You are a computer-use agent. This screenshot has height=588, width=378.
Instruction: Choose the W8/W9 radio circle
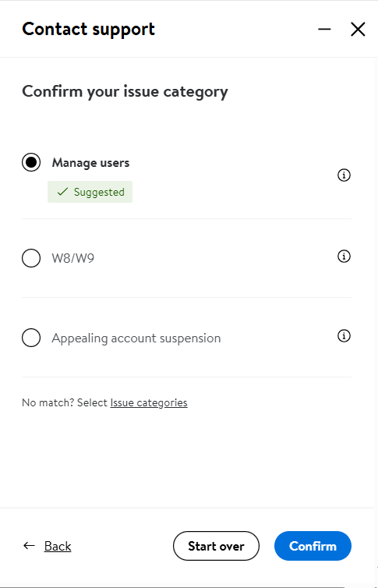[31, 258]
